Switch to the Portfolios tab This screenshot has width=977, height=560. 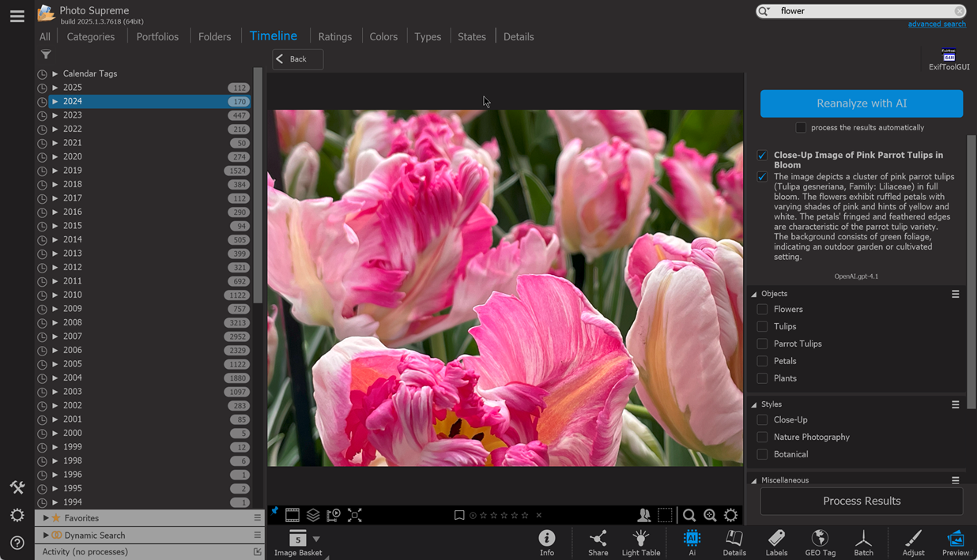tap(157, 36)
